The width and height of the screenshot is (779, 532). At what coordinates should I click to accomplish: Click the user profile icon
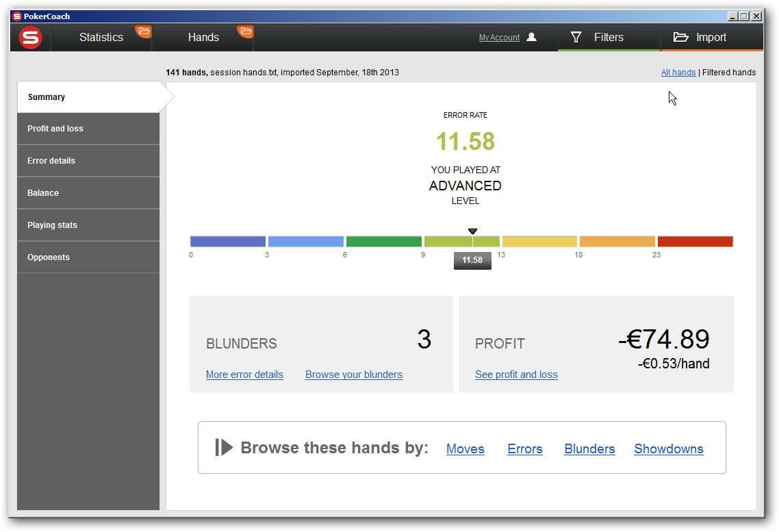[532, 37]
